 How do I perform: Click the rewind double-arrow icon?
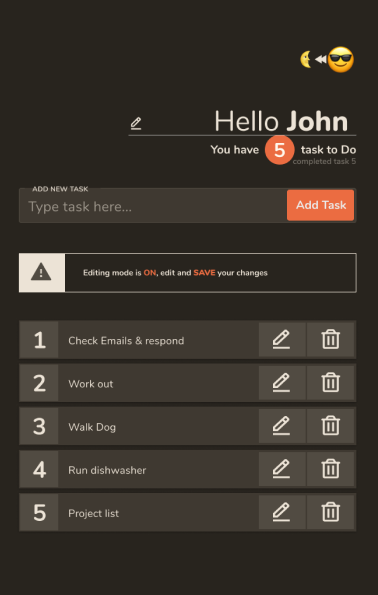[321, 60]
